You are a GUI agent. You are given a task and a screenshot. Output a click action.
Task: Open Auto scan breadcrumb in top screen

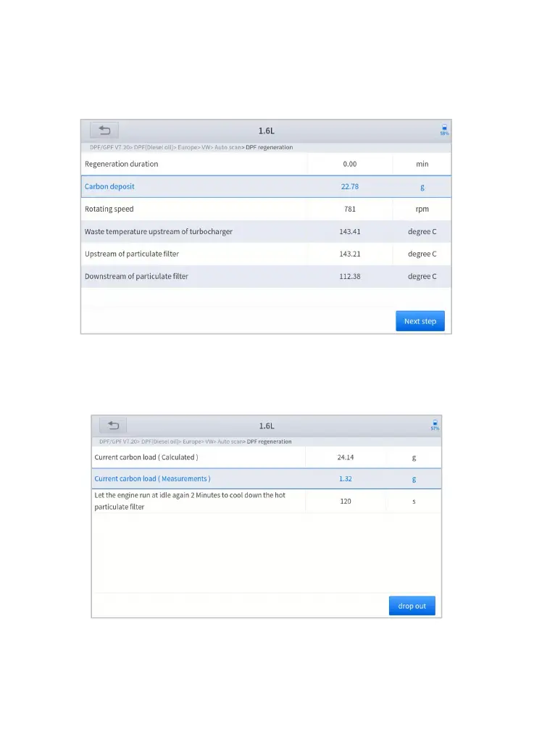pyautogui.click(x=228, y=147)
